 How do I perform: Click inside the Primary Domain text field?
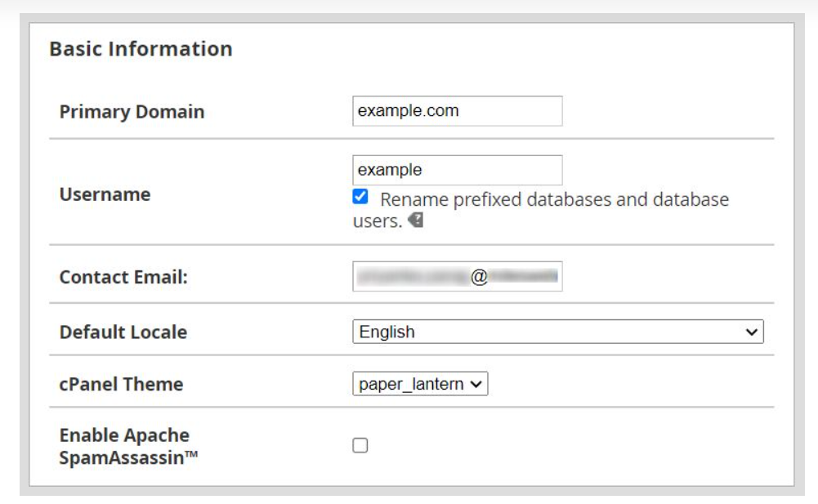457,111
